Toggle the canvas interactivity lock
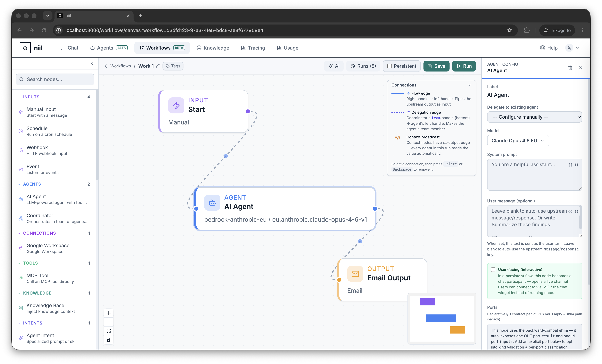 click(x=109, y=340)
